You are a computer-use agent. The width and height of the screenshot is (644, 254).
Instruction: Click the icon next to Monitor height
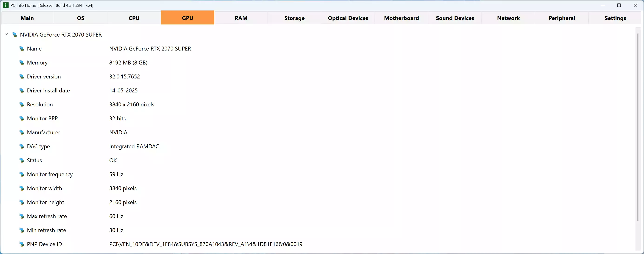coord(22,202)
